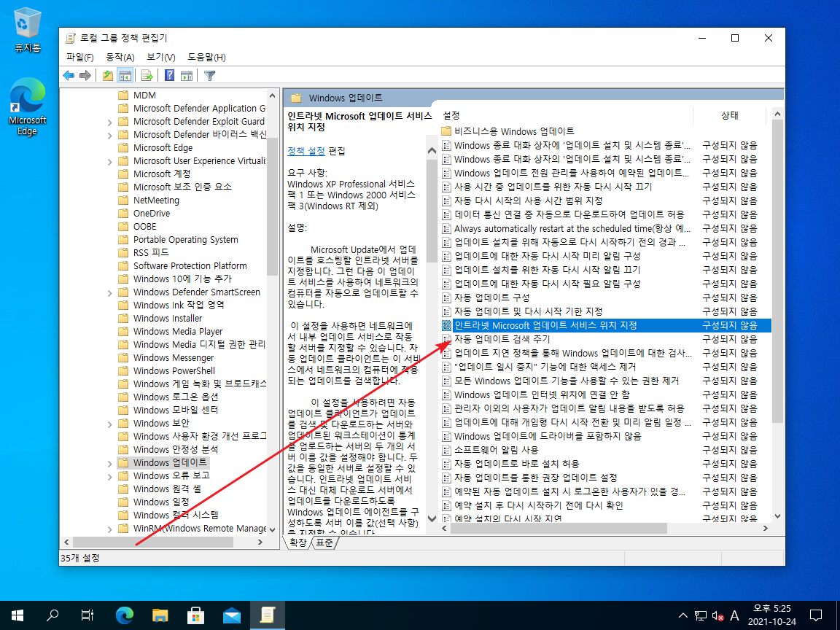Image resolution: width=840 pixels, height=630 pixels.
Task: Expand the Windows 업데이트 tree node
Action: [x=110, y=464]
